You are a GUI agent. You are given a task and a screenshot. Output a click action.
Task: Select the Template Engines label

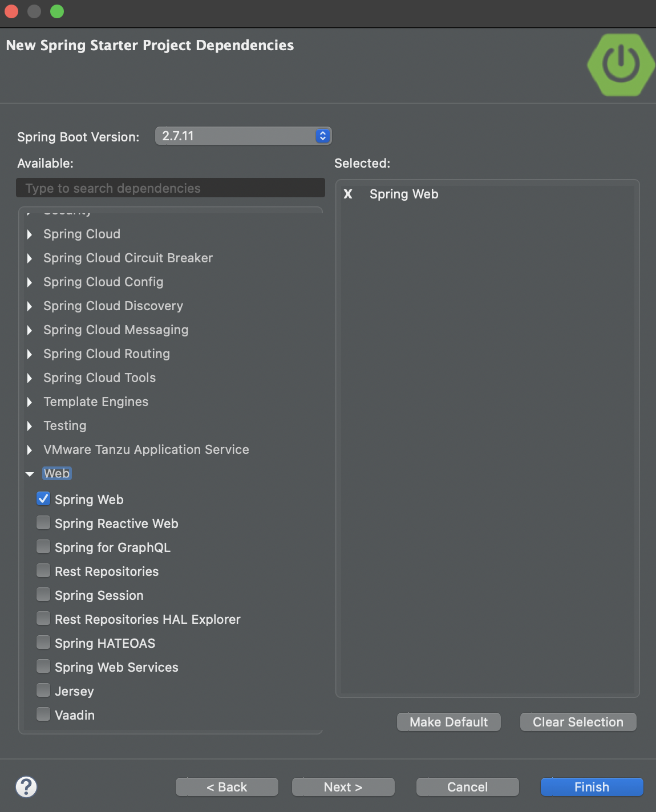[96, 401]
